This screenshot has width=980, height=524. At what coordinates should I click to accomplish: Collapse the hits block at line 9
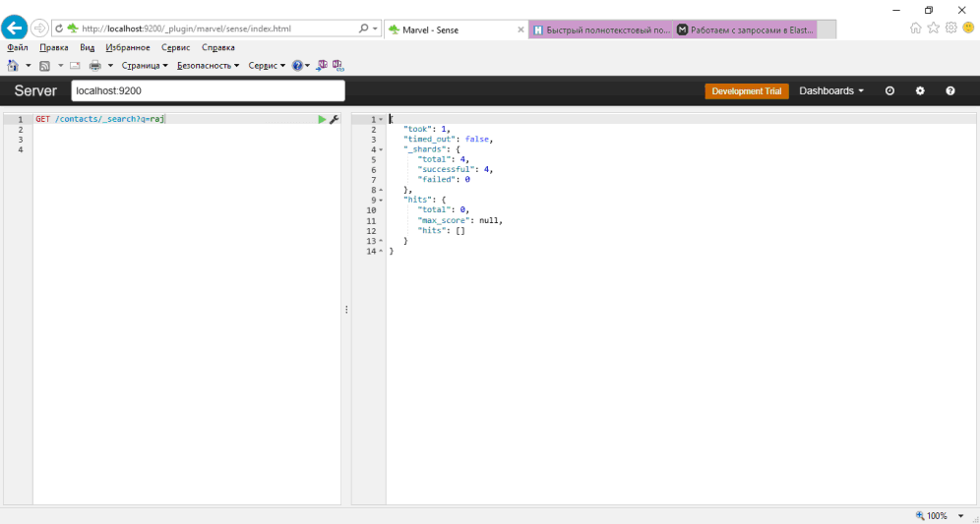point(381,200)
